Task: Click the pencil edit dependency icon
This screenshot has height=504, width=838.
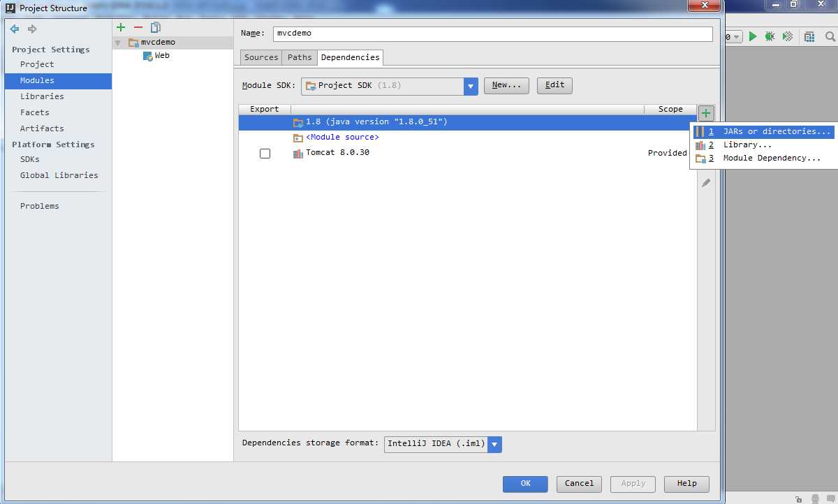Action: pyautogui.click(x=706, y=183)
